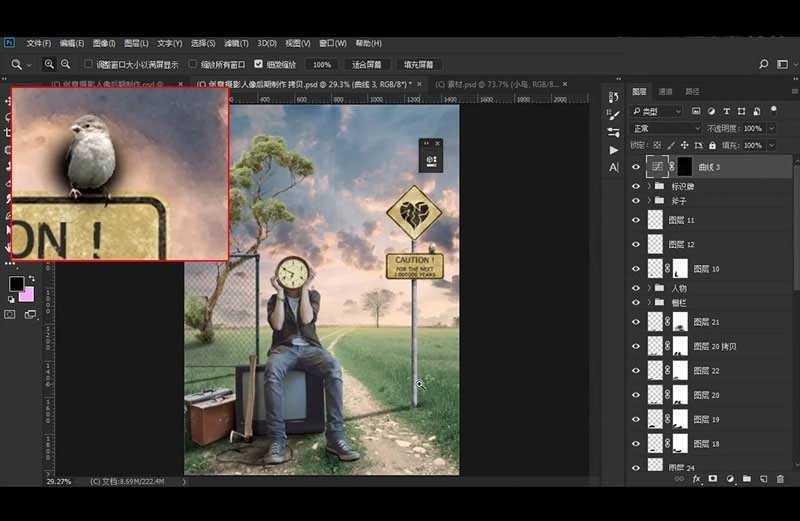The image size is (800, 521).
Task: Open the 不透明度 opacity dropdown arrow
Action: (x=770, y=128)
